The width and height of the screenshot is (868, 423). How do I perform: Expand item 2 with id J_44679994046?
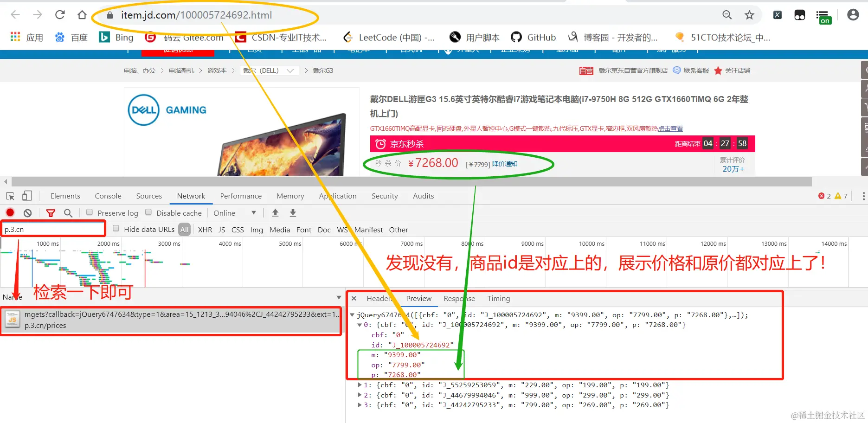pyautogui.click(x=360, y=395)
